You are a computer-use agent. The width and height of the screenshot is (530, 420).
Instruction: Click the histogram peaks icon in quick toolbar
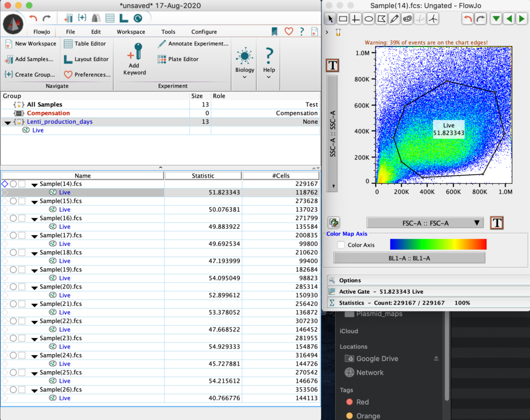(96, 18)
